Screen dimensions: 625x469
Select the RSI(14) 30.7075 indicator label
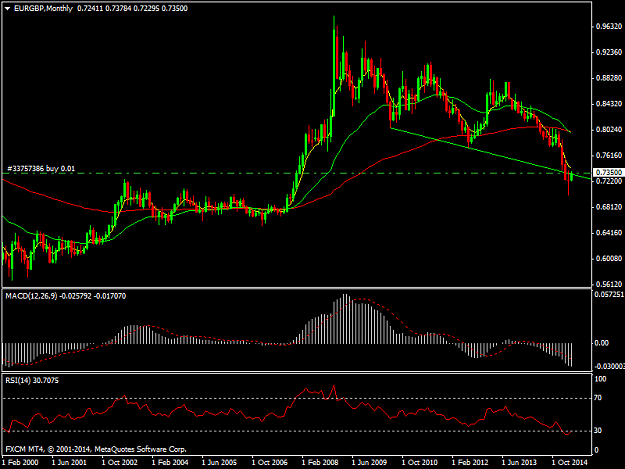click(32, 381)
